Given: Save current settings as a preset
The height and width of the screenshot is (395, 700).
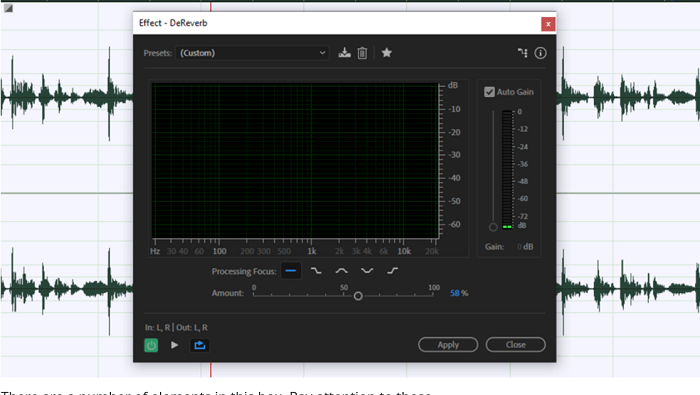Looking at the screenshot, I should (x=344, y=53).
